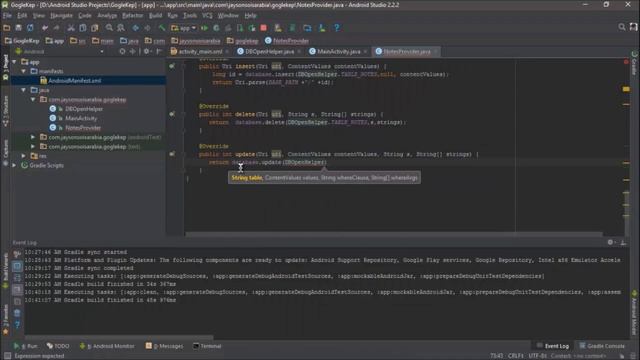Click the navigate Back arrow icon

[x=136, y=28]
